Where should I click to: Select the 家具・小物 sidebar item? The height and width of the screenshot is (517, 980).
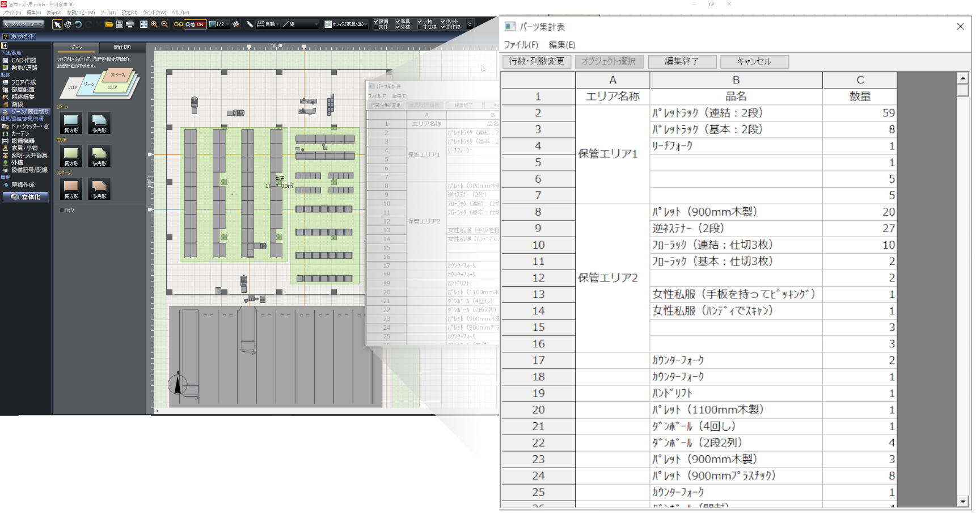24,148
